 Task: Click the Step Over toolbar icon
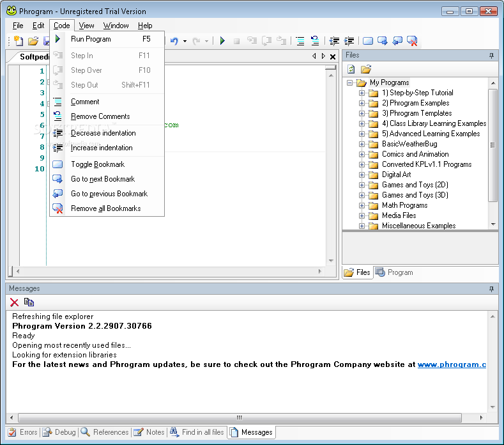(267, 41)
